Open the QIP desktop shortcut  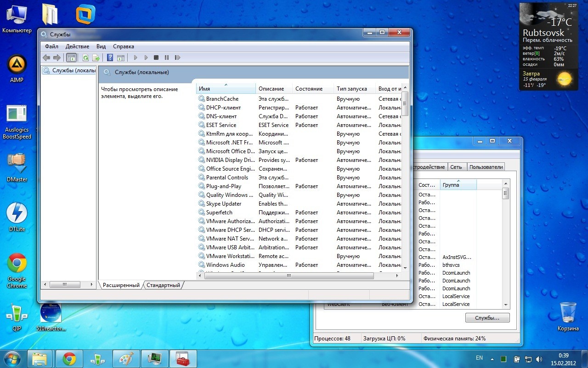(x=17, y=317)
